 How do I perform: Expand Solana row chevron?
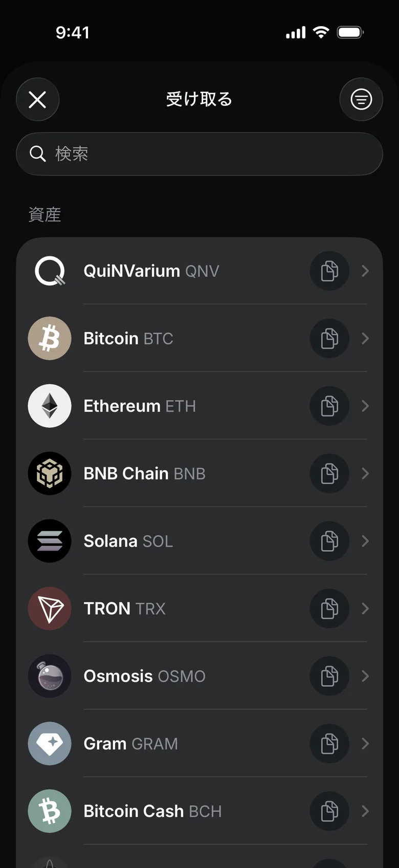365,541
